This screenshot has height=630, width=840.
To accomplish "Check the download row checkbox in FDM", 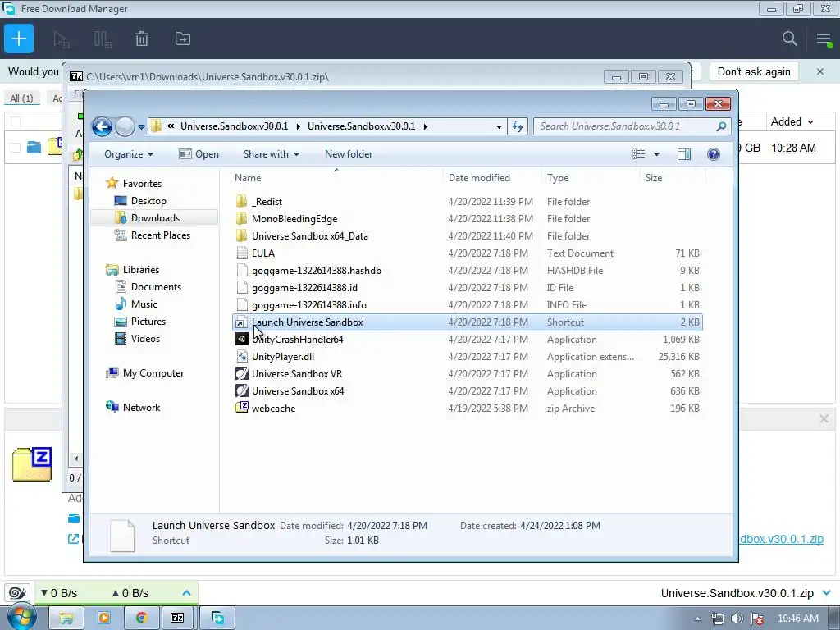I will tap(16, 148).
